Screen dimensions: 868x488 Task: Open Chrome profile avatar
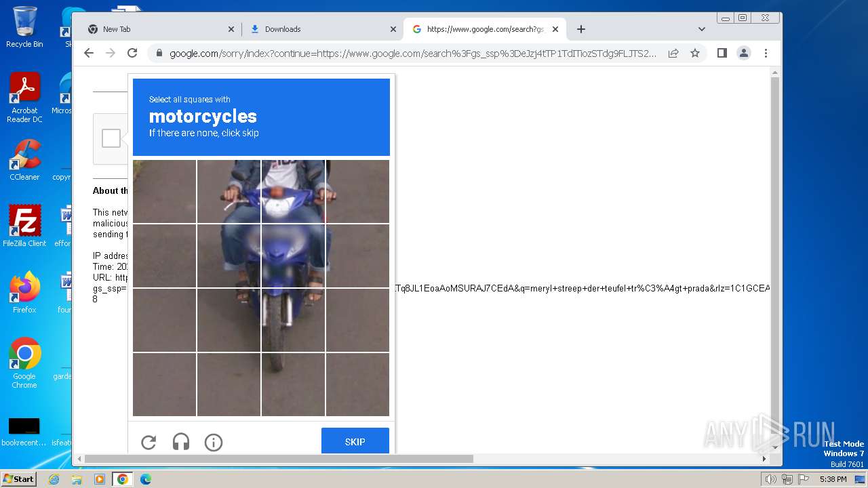(744, 53)
